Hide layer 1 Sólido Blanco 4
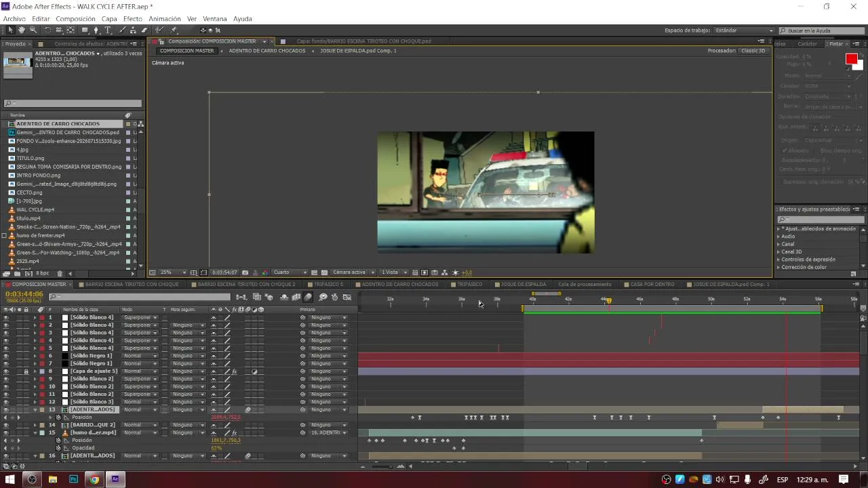Screen dimensions: 868x488 (6, 317)
